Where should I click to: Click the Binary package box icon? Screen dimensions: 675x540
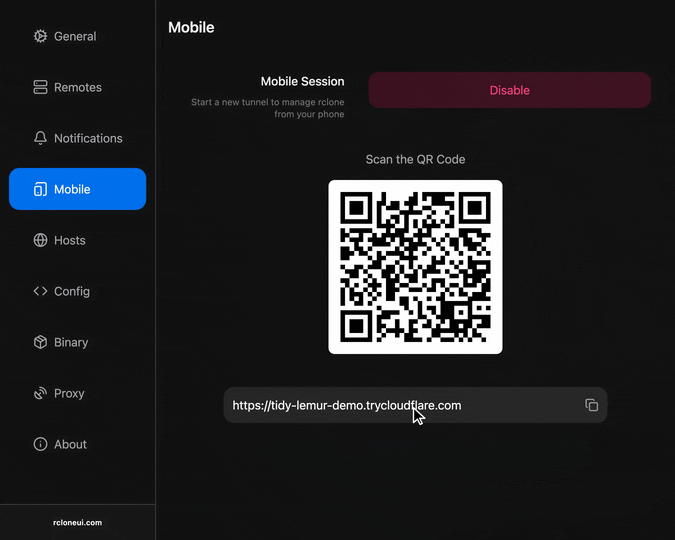click(40, 342)
